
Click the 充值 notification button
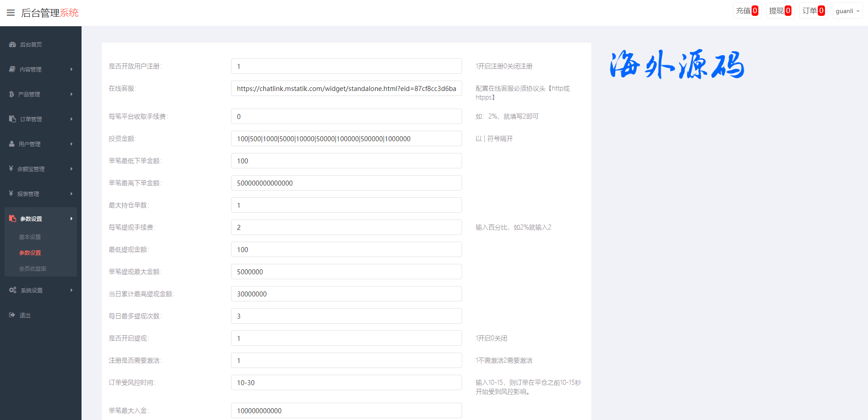(x=747, y=11)
